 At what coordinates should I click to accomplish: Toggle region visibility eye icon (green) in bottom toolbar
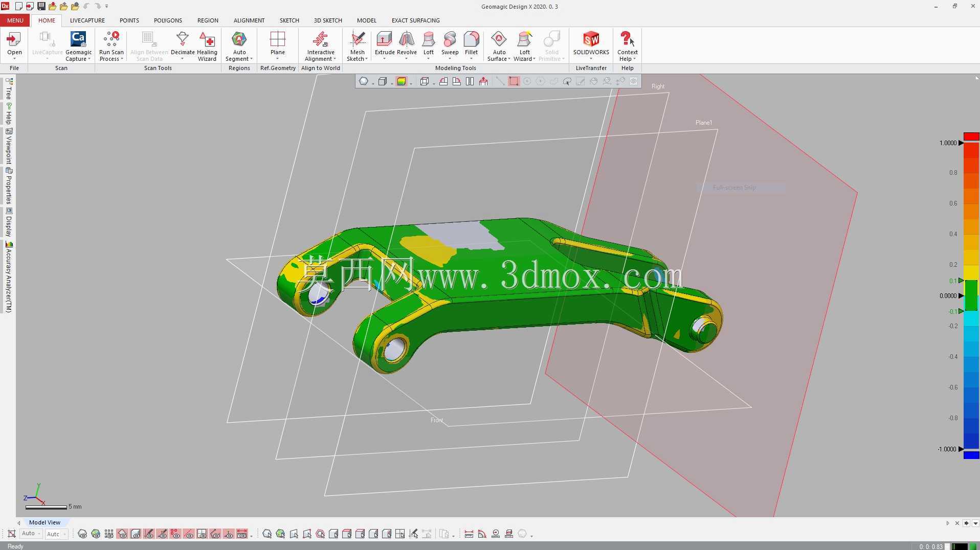[96, 534]
